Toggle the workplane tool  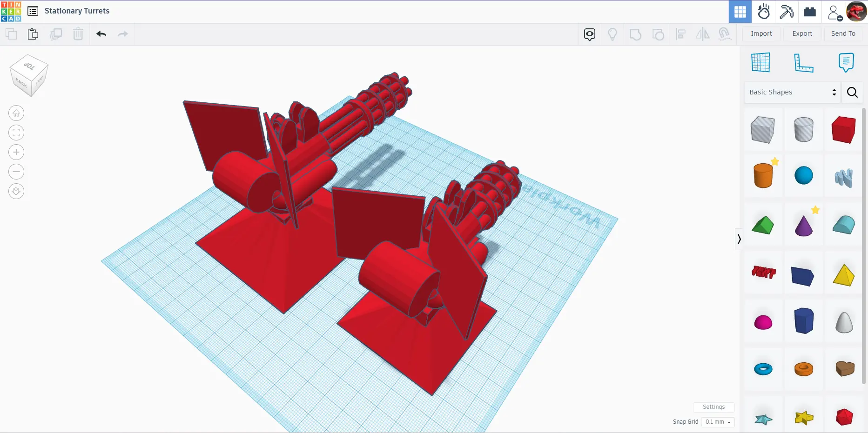tap(760, 62)
